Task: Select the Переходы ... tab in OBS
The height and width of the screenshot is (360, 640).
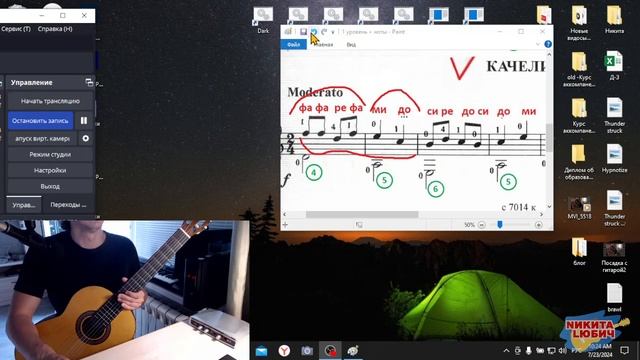Action: 68,205
